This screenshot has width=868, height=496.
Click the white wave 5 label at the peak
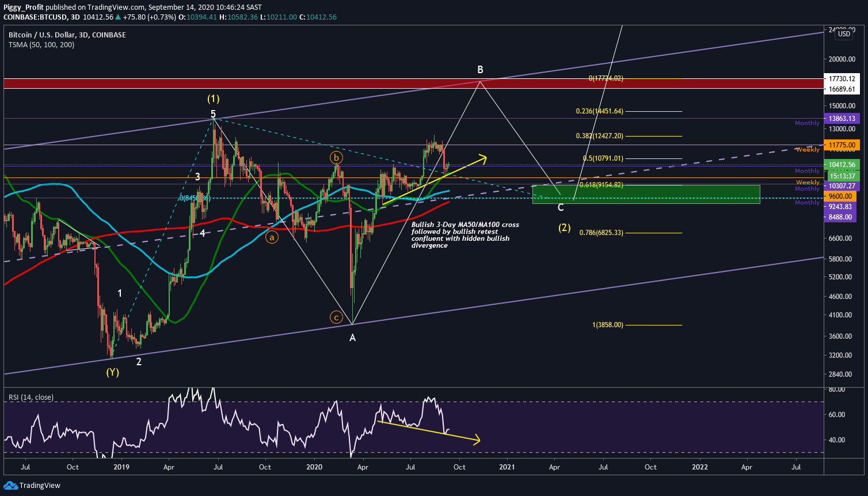click(x=214, y=114)
